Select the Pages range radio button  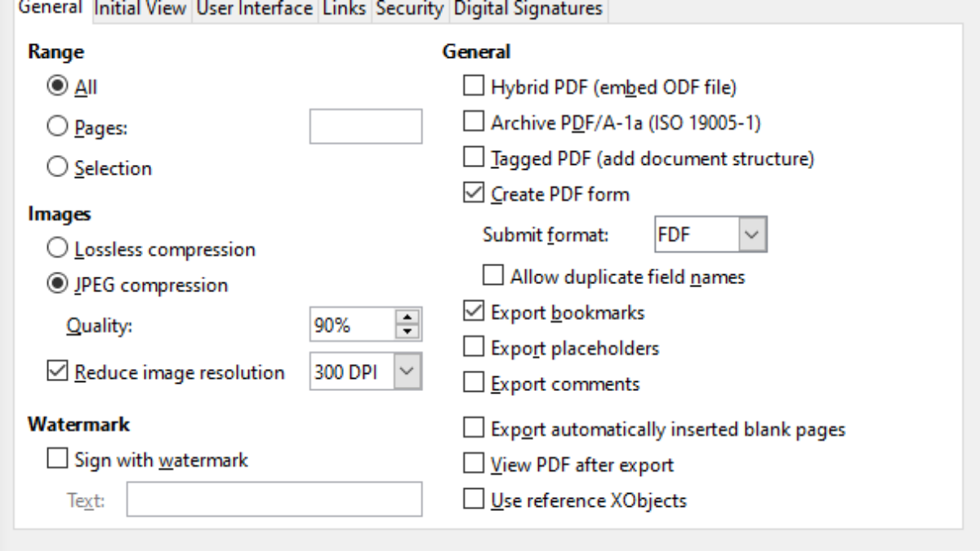[x=58, y=127]
